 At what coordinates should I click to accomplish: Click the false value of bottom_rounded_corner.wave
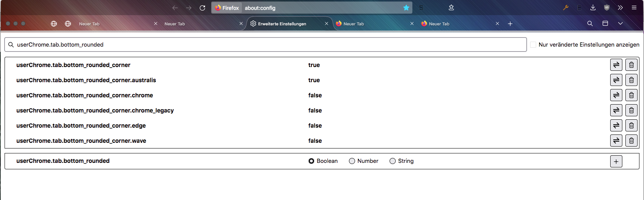[315, 141]
